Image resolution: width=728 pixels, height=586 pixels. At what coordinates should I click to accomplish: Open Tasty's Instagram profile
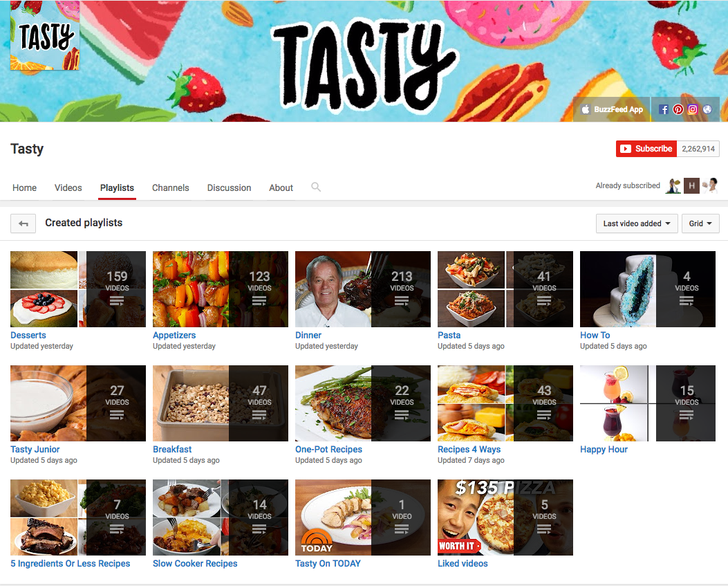click(x=693, y=109)
